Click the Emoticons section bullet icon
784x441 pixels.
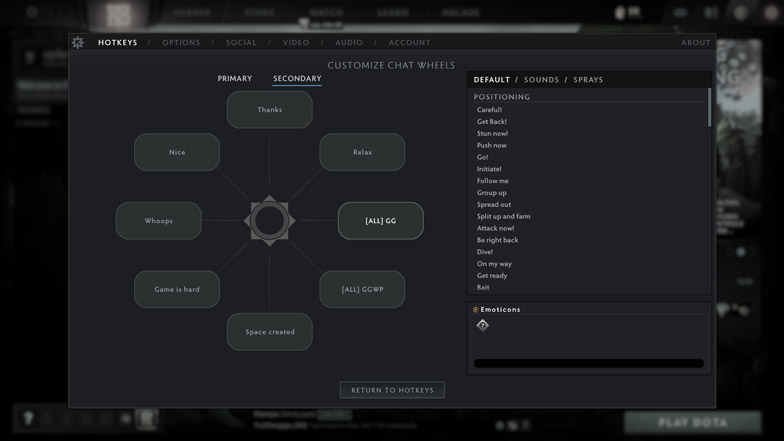point(476,310)
